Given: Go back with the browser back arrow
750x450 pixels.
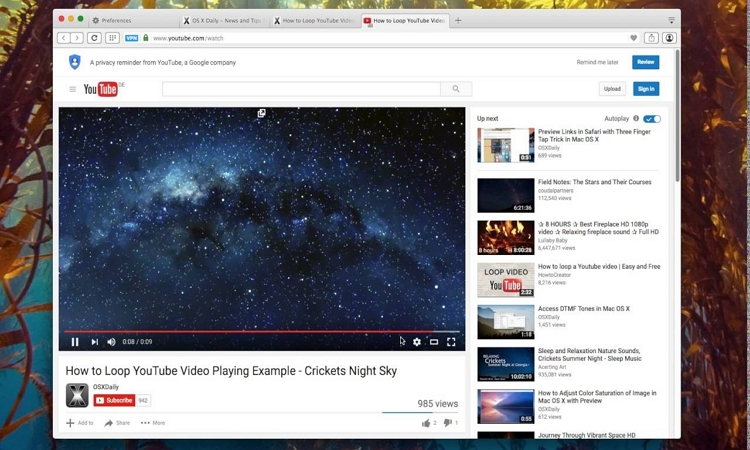Looking at the screenshot, I should tap(64, 38).
